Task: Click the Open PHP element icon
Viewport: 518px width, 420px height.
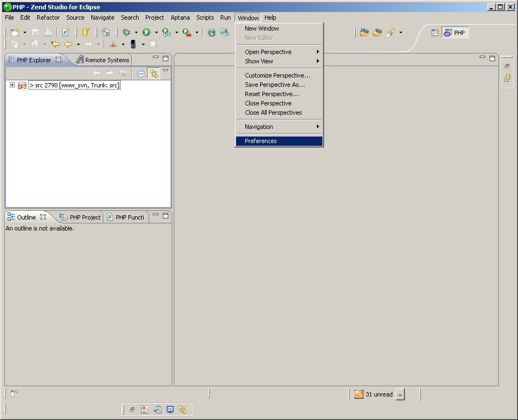Action: [x=105, y=32]
